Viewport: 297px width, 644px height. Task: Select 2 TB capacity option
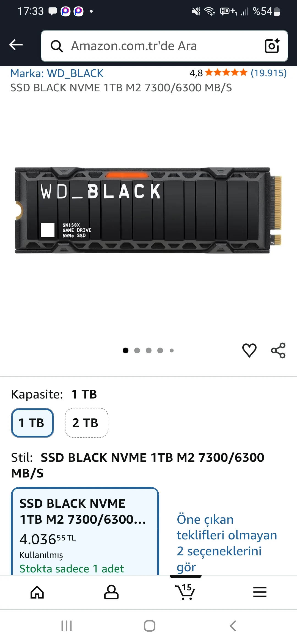click(x=86, y=423)
